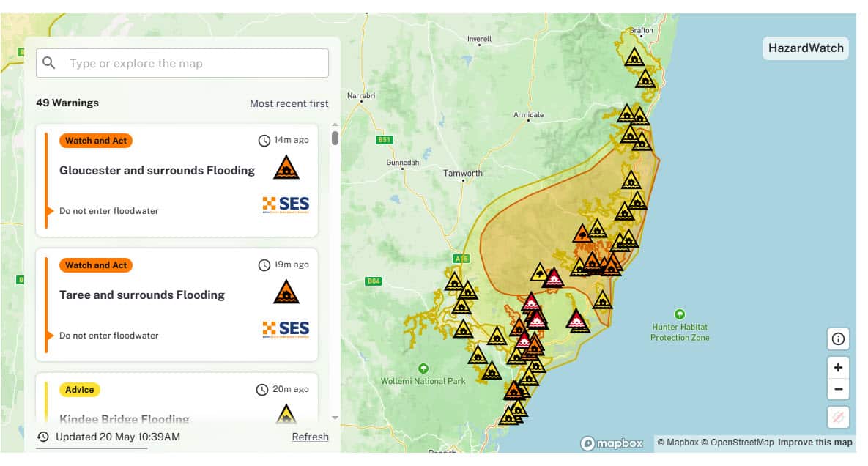Click the Wollemi National Park marker
868x466 pixels.
[x=423, y=369]
